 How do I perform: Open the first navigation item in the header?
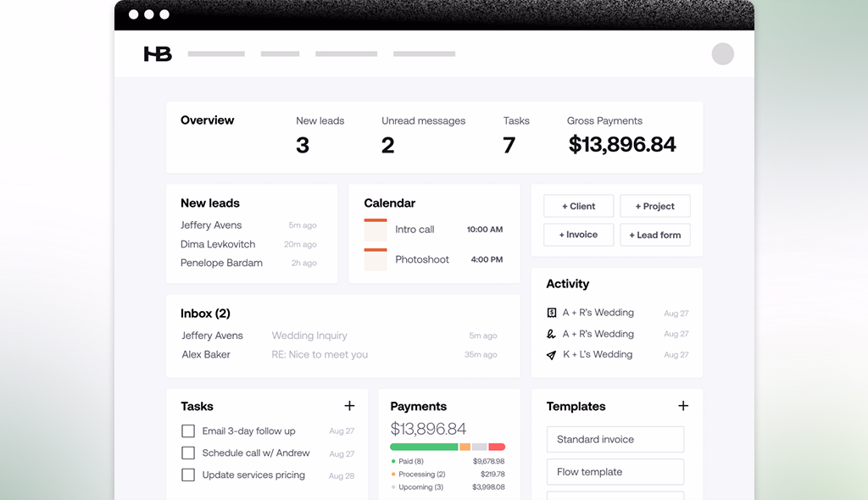click(215, 53)
